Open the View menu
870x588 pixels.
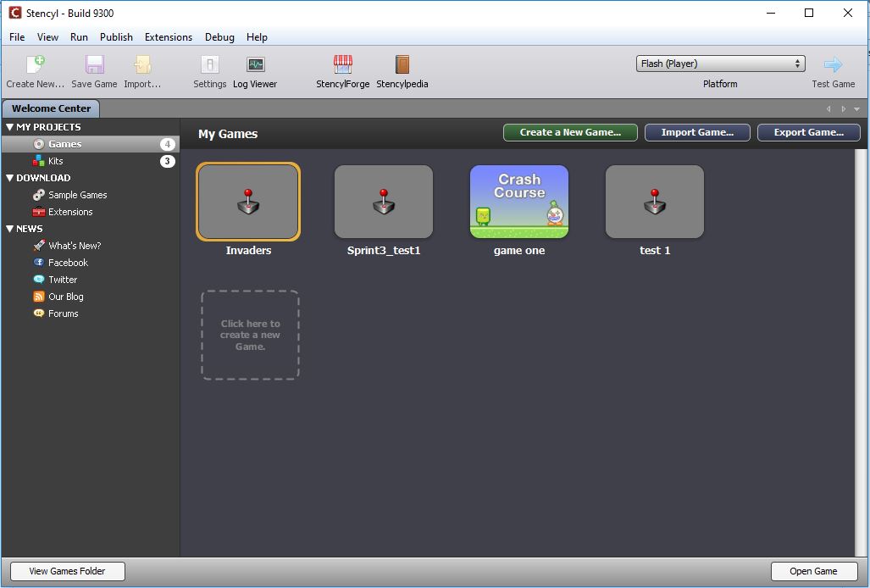tap(47, 37)
